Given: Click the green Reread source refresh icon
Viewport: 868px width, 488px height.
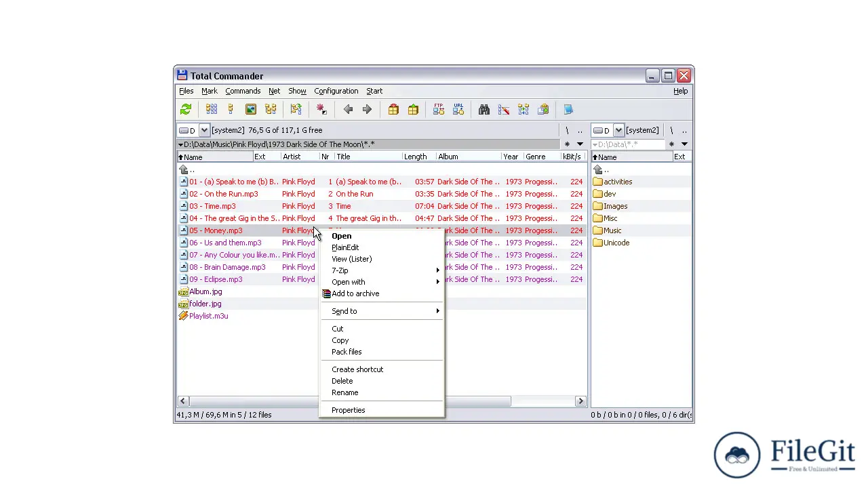Looking at the screenshot, I should 186,109.
